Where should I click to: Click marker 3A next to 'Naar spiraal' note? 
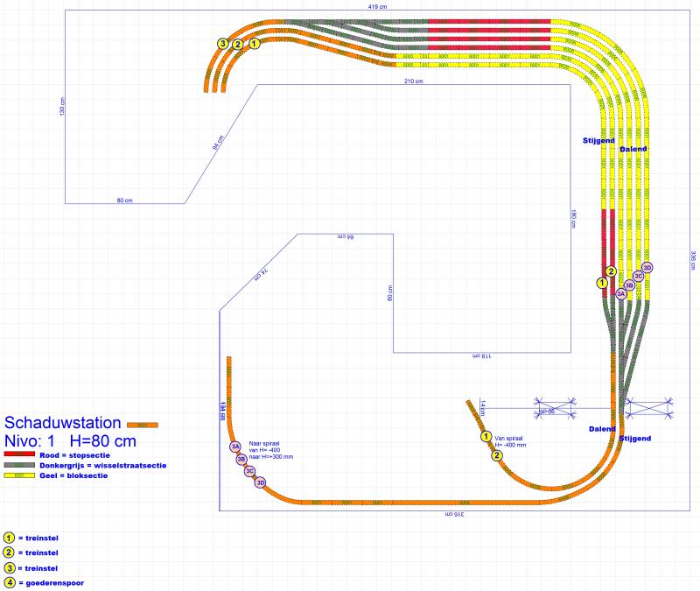(235, 447)
